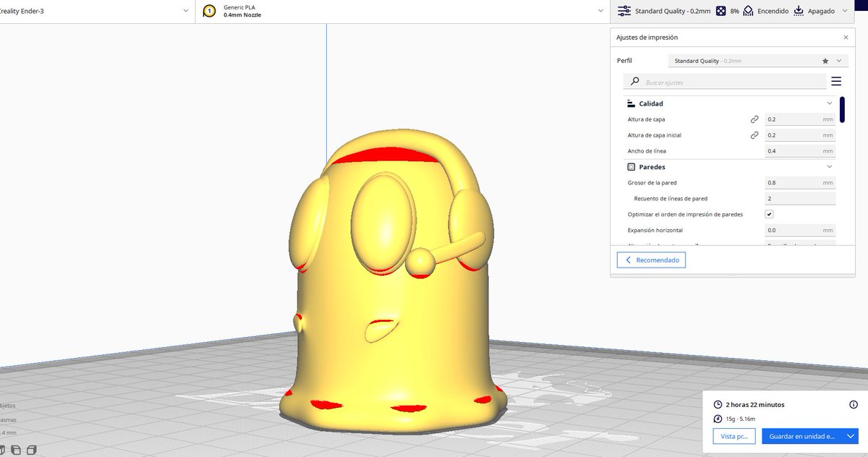The width and height of the screenshot is (868, 457).
Task: Click the adhesion icon beside Apagado
Action: (799, 11)
